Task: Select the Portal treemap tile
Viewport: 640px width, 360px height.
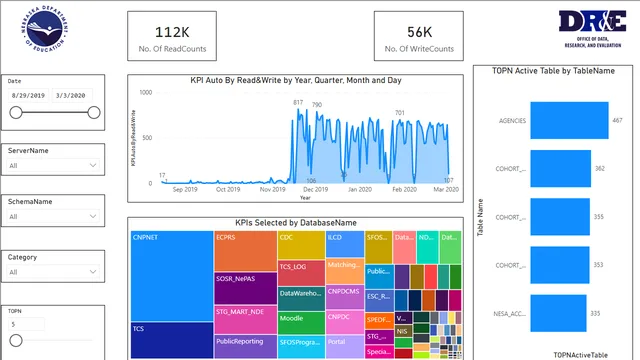Action: 345,347
